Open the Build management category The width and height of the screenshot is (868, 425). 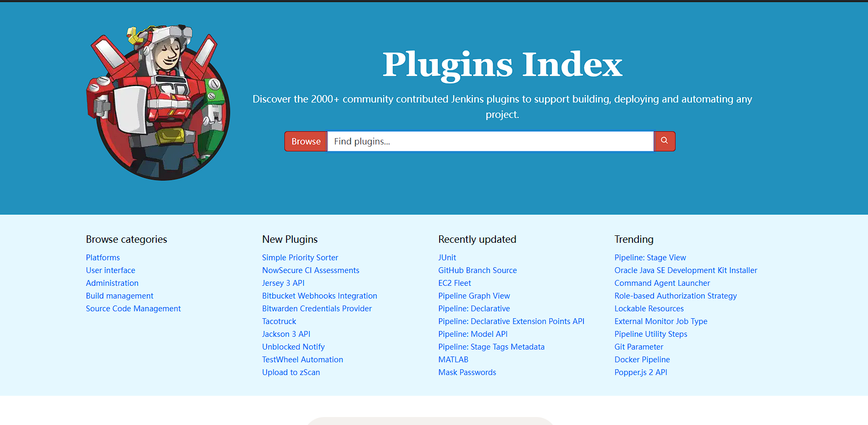click(x=120, y=296)
